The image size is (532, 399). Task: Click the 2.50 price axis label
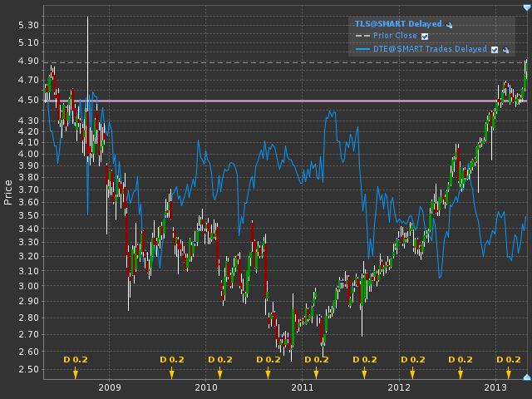[28, 369]
